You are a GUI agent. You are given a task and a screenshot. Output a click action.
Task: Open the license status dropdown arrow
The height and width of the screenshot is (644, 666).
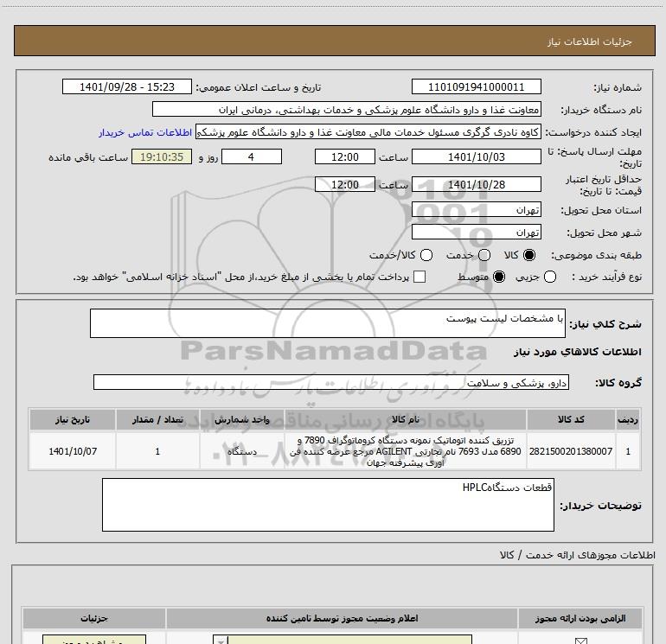point(221,640)
